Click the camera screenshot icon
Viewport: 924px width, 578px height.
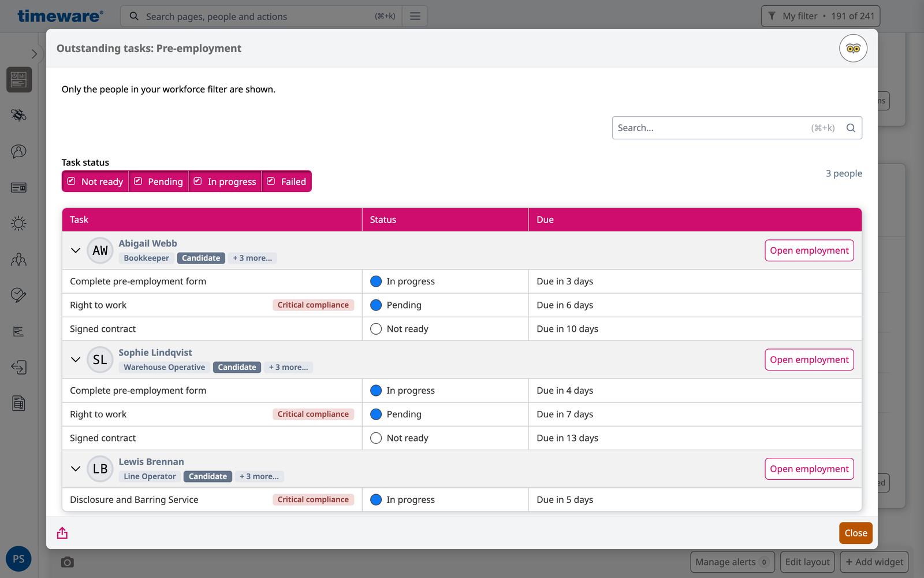point(68,562)
